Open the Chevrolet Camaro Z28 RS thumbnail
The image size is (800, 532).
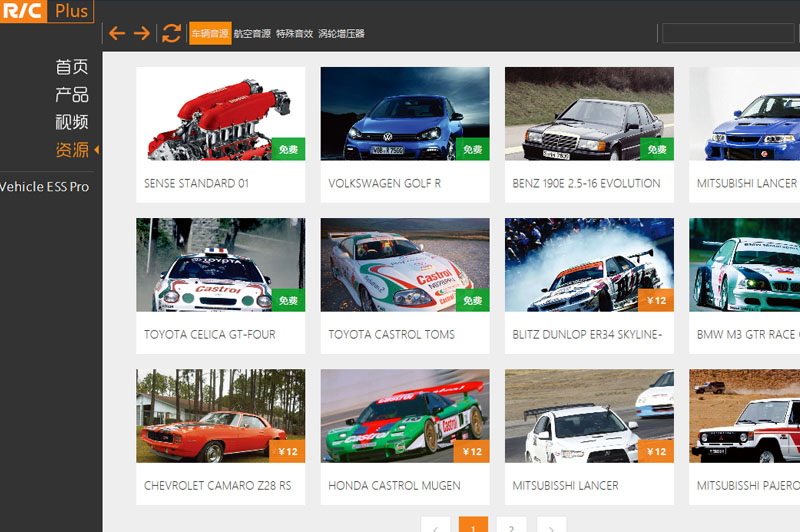(220, 416)
